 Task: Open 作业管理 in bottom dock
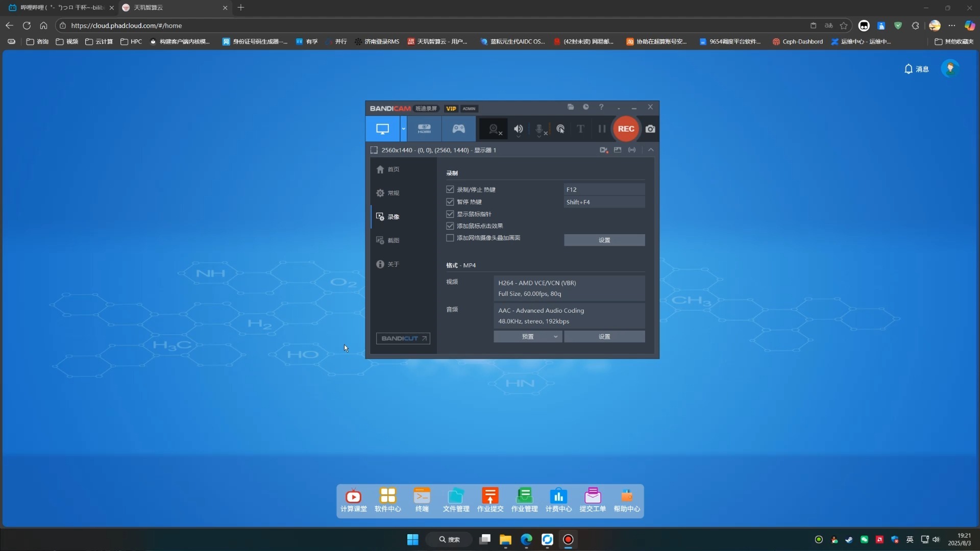(x=525, y=500)
